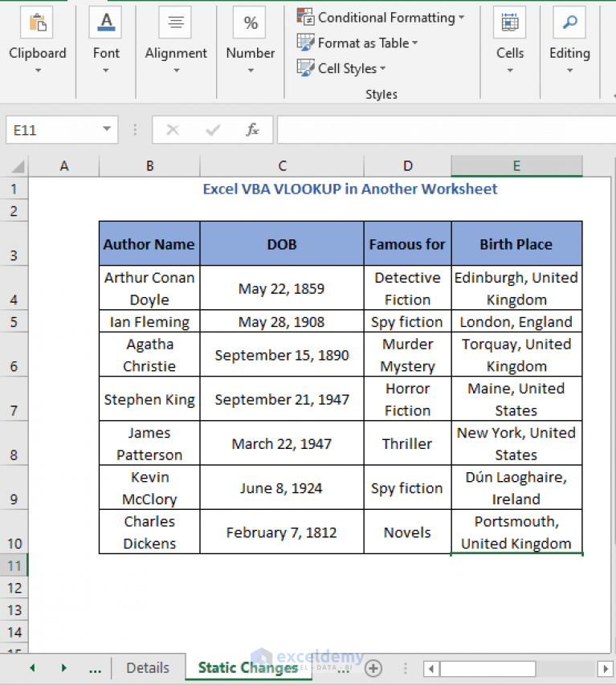Click the formula bar Cancel X icon
The image size is (616, 685).
[x=173, y=130]
